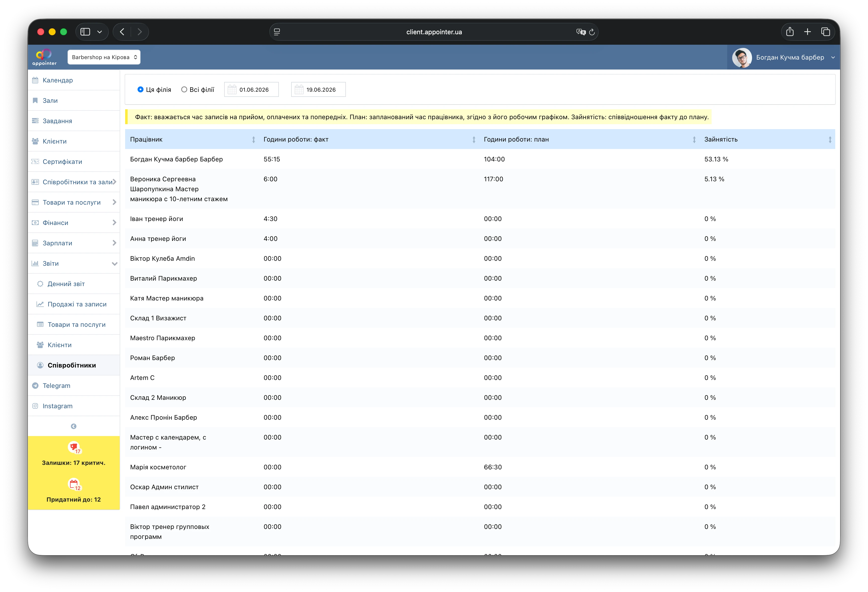The image size is (868, 592).
Task: Click the Instagram icon in sidebar
Action: (x=35, y=406)
